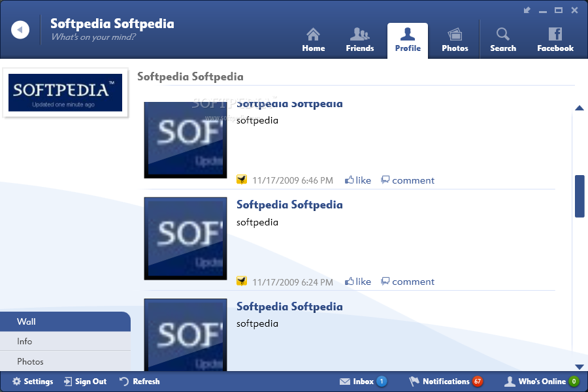Click the 'What's on your mind?' status field
This screenshot has height=392, width=588.
click(x=93, y=37)
